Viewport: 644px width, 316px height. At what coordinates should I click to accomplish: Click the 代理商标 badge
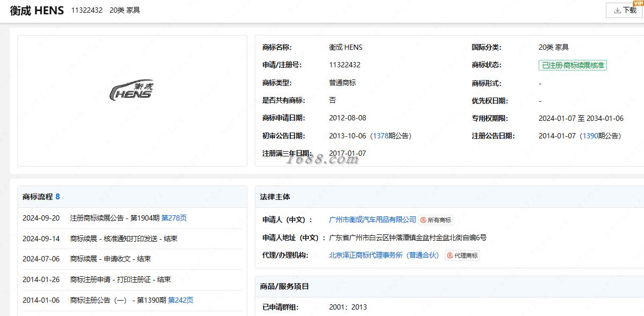(x=462, y=256)
